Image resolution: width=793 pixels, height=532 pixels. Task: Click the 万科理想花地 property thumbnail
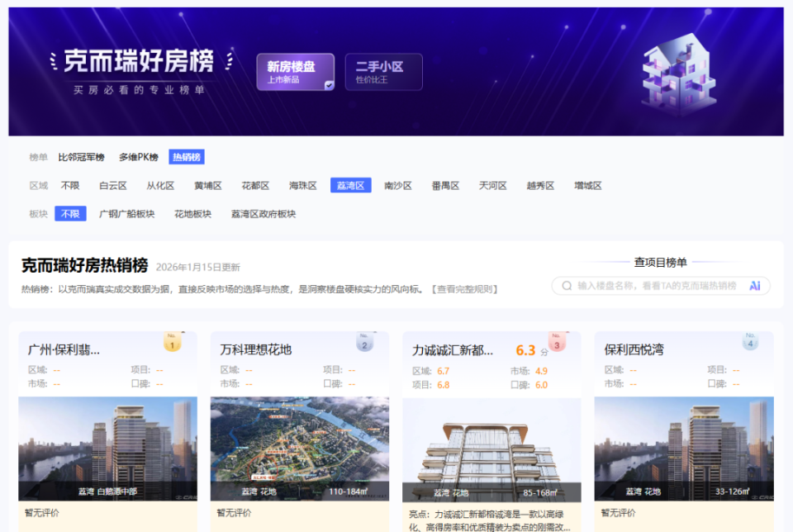pyautogui.click(x=299, y=446)
